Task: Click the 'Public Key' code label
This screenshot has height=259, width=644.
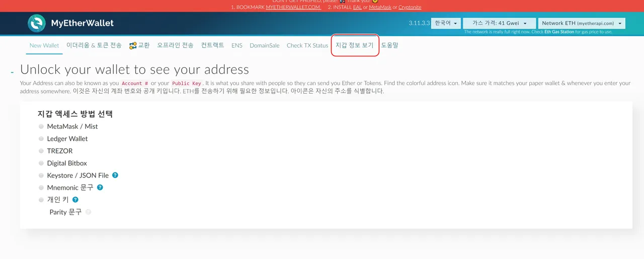Action: 186,83
